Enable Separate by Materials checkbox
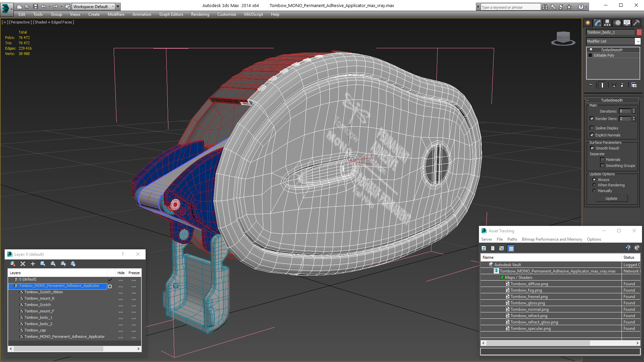Viewport: 644px width, 362px height. click(602, 160)
